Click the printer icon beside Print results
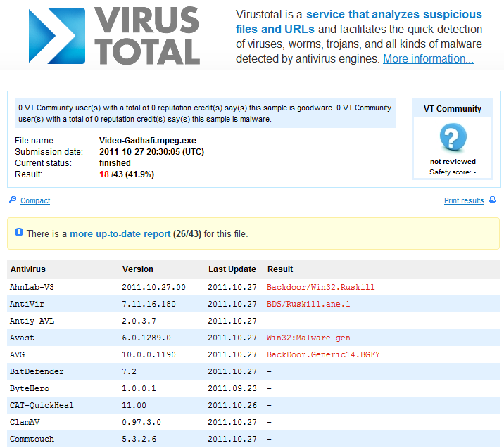This screenshot has width=504, height=448. [x=493, y=200]
